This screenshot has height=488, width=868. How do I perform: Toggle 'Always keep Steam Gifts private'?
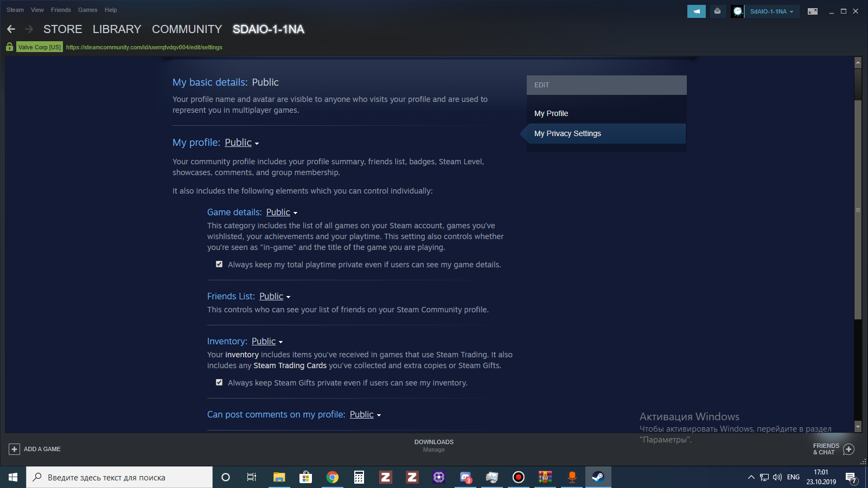coord(219,382)
